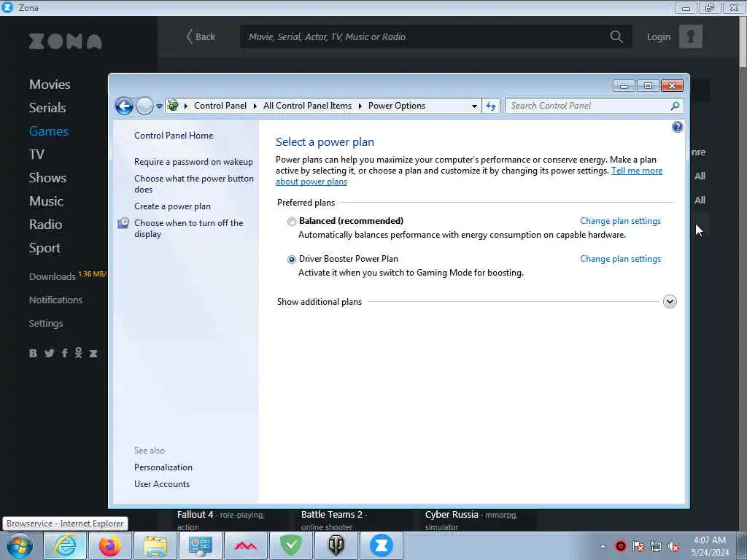747x560 pixels.
Task: Open recent pages dropdown beside navigation arrows
Action: pyautogui.click(x=159, y=106)
